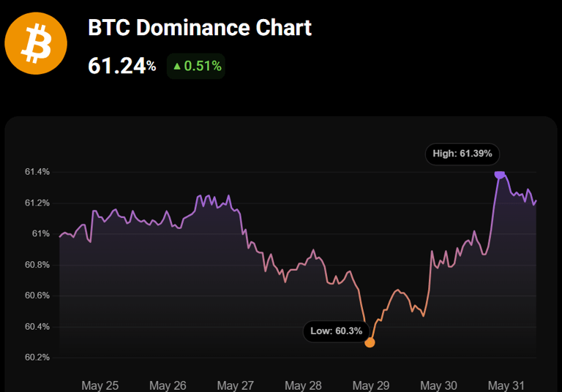
Task: Click the purple high point marker dot
Action: coord(500,174)
